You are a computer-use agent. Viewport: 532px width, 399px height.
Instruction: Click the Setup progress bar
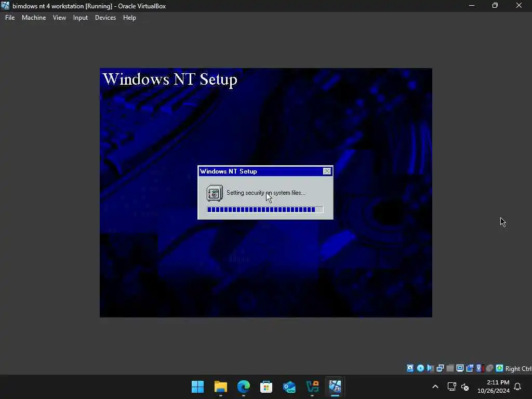265,210
